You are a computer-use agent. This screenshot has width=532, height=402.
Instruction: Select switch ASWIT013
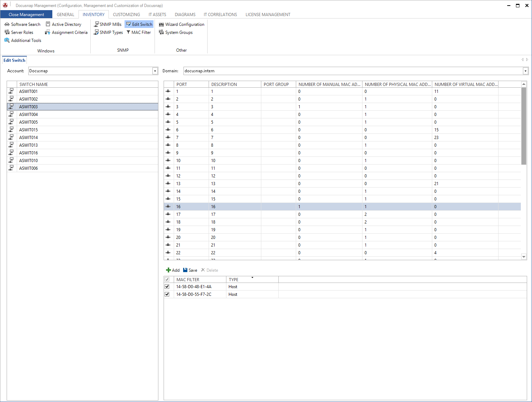(82, 145)
